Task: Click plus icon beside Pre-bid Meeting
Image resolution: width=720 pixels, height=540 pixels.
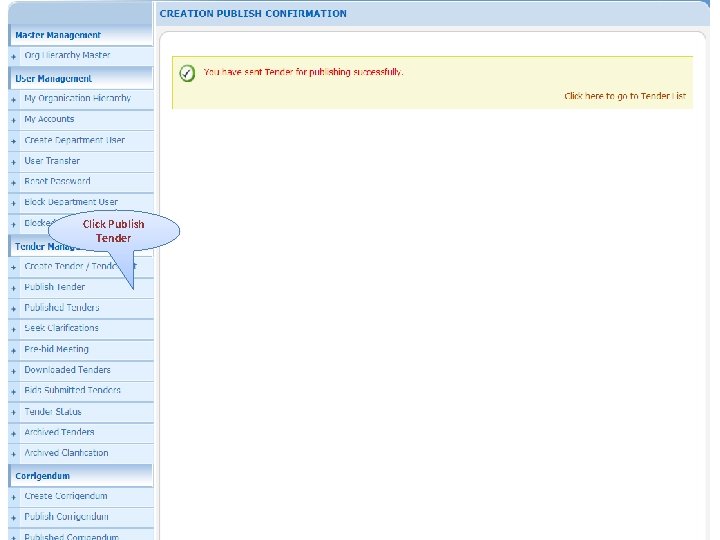Action: [14, 351]
